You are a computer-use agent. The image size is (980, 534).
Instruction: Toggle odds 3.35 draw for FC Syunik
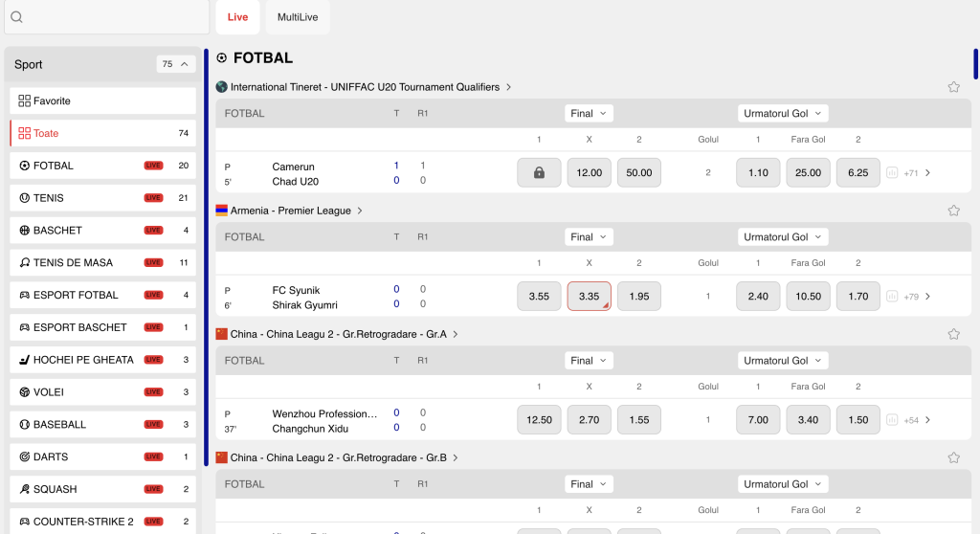pyautogui.click(x=589, y=297)
